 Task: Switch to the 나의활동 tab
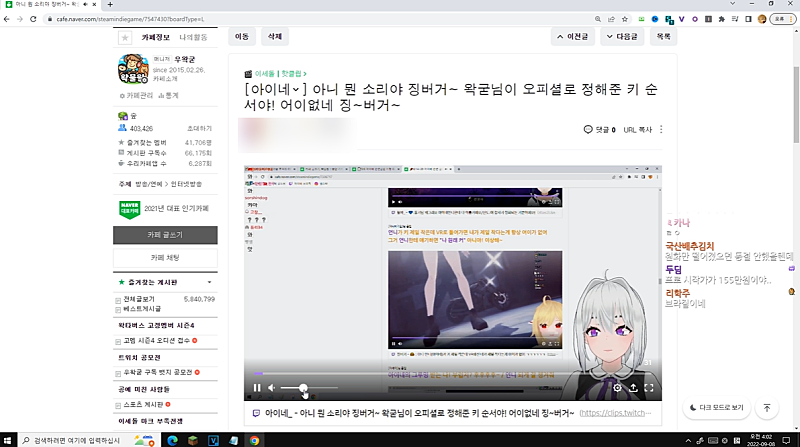click(194, 37)
